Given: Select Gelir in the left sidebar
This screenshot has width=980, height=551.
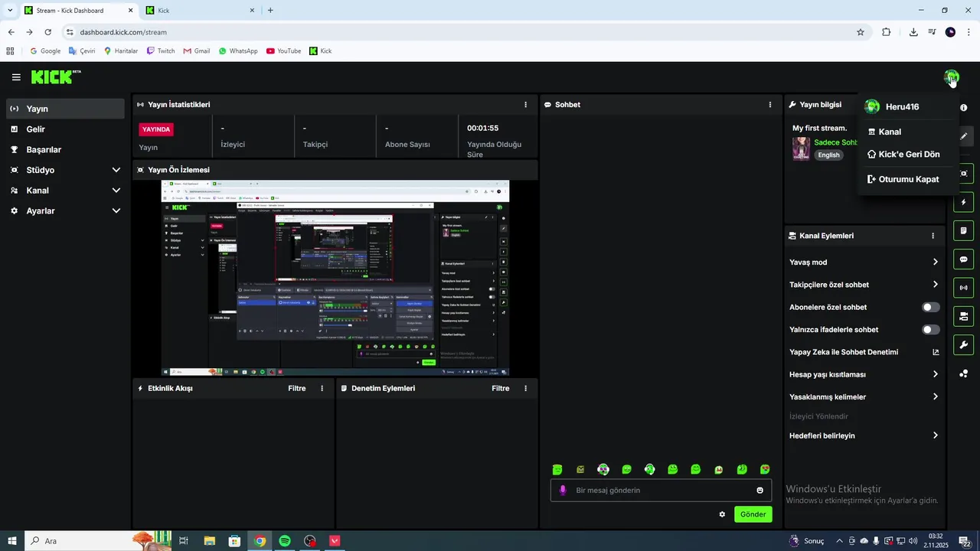Looking at the screenshot, I should 65,129.
